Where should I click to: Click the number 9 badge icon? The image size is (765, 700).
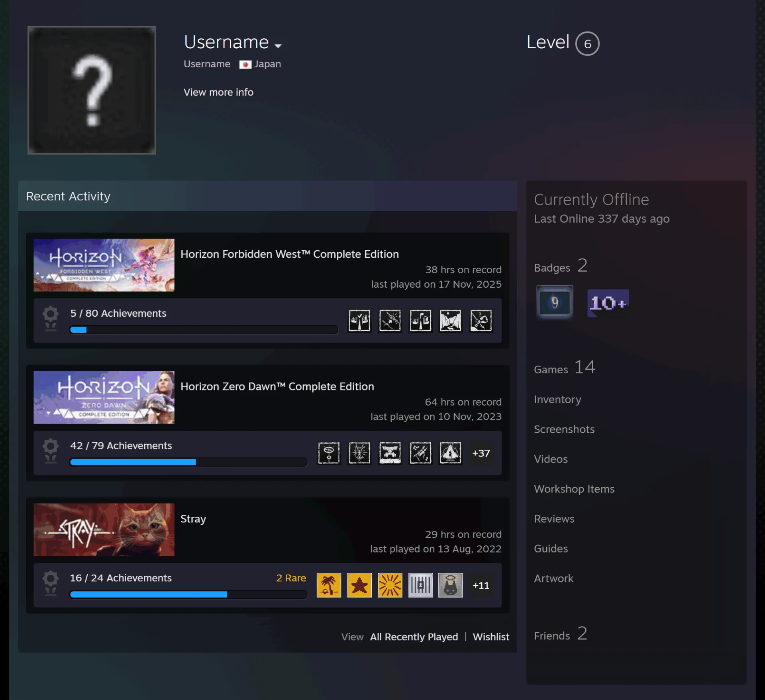pos(555,302)
